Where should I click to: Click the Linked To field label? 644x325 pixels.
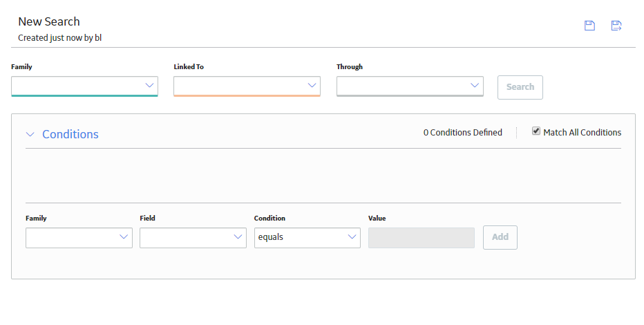coord(189,66)
